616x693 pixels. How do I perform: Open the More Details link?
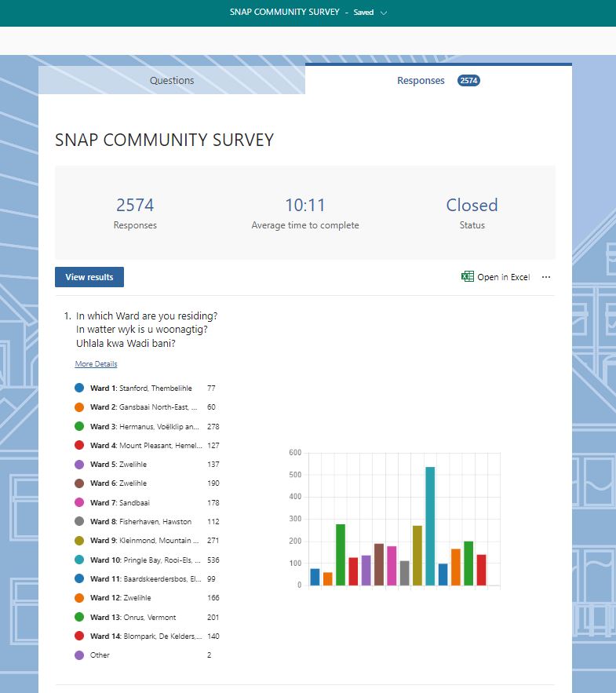96,364
